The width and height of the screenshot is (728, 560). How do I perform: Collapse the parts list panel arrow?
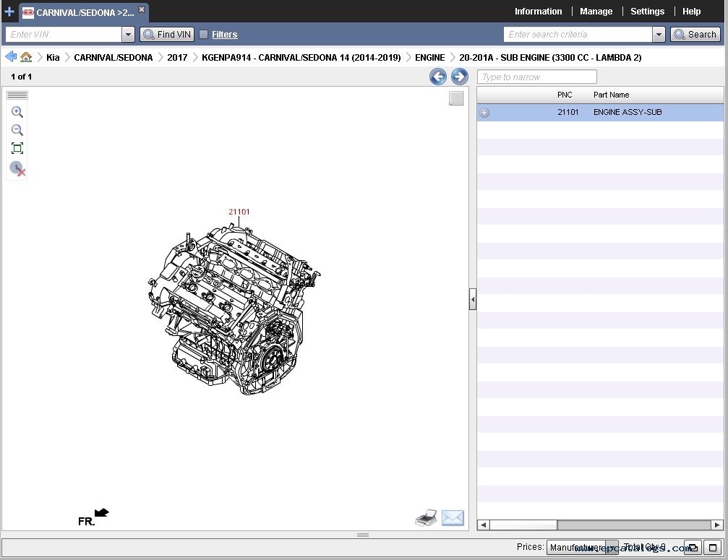(x=473, y=299)
